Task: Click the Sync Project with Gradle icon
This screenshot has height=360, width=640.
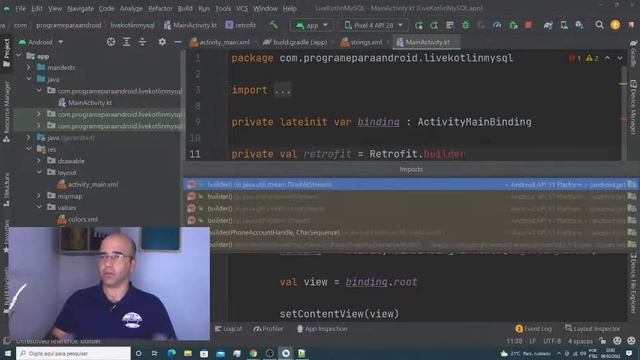Action: [x=548, y=25]
